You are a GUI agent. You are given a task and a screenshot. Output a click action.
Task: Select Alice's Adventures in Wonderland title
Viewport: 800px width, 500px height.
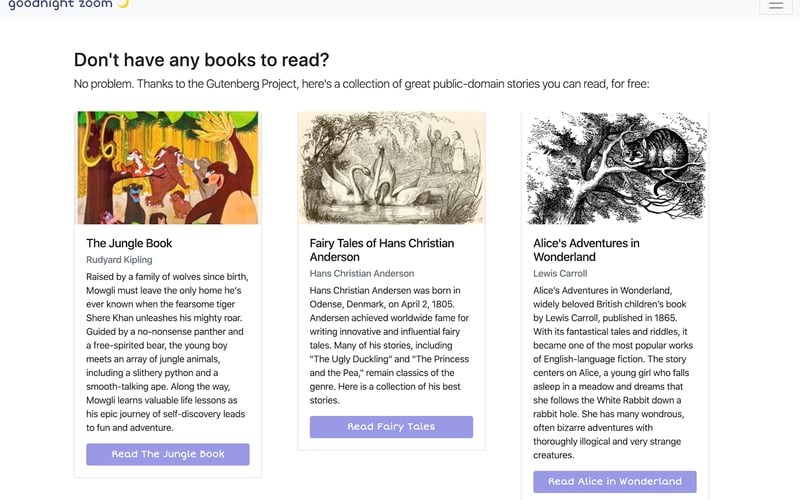click(586, 250)
